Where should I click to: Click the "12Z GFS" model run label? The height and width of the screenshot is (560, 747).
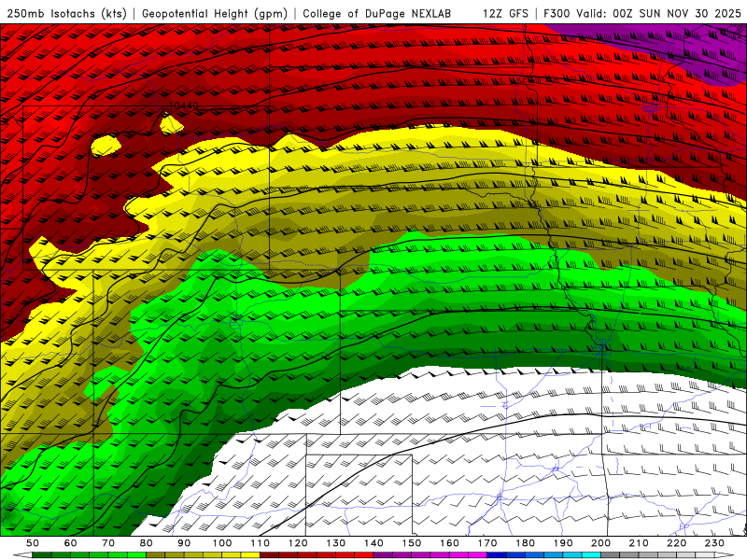pos(505,14)
